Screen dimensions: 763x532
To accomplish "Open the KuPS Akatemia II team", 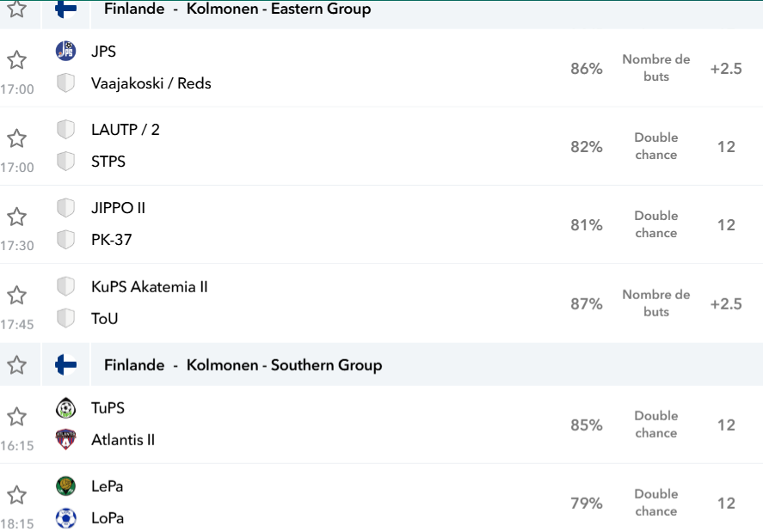I will (x=150, y=287).
